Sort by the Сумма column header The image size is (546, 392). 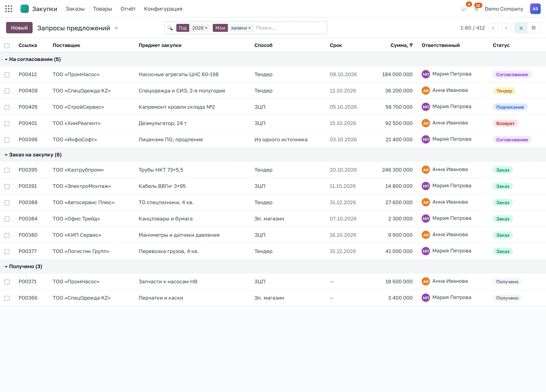coord(401,45)
